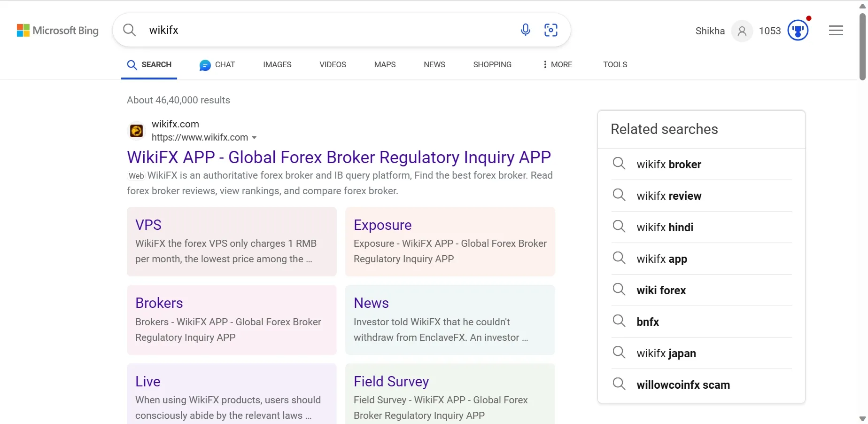Click search icon beside wikifx app
This screenshot has height=424, width=868.
click(x=619, y=258)
